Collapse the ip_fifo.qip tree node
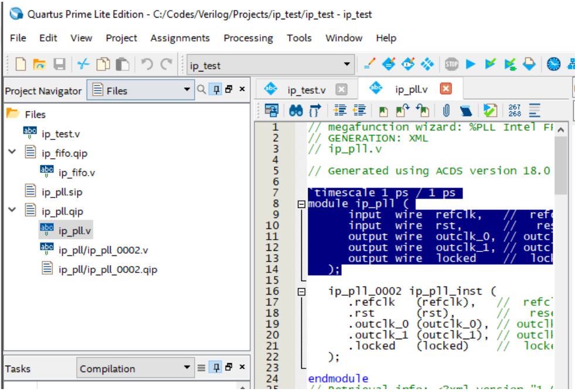575x392 pixels. (x=12, y=151)
